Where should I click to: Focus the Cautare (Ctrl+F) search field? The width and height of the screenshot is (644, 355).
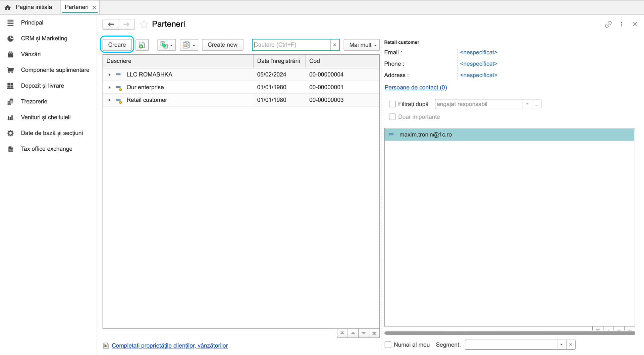click(x=291, y=45)
